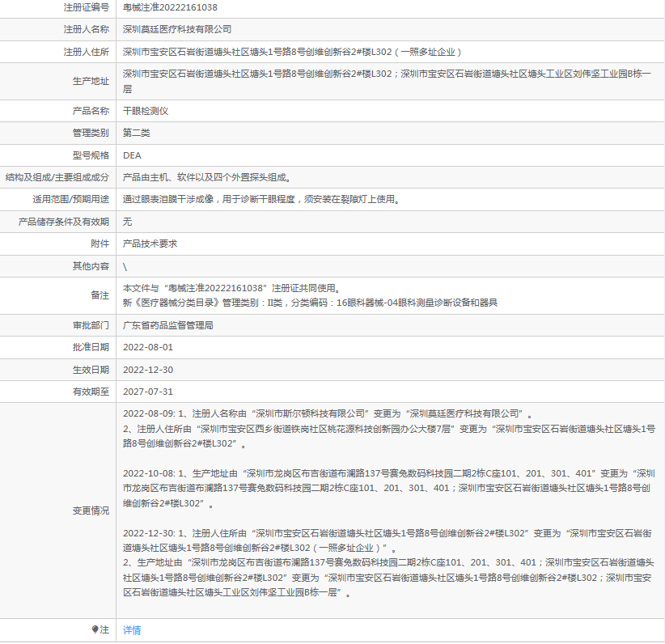Click the backslash value in 其他内容 row
Viewport: 665px width, 644px height.
(125, 266)
